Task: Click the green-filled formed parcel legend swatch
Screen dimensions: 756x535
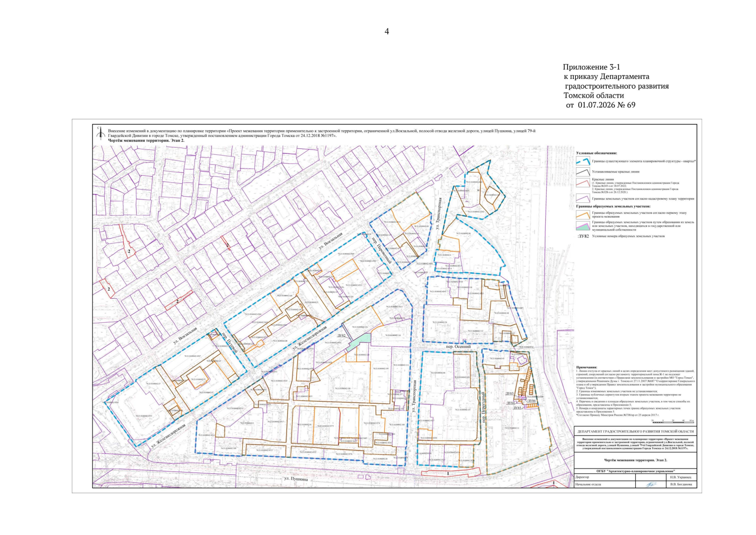Action: pos(583,226)
